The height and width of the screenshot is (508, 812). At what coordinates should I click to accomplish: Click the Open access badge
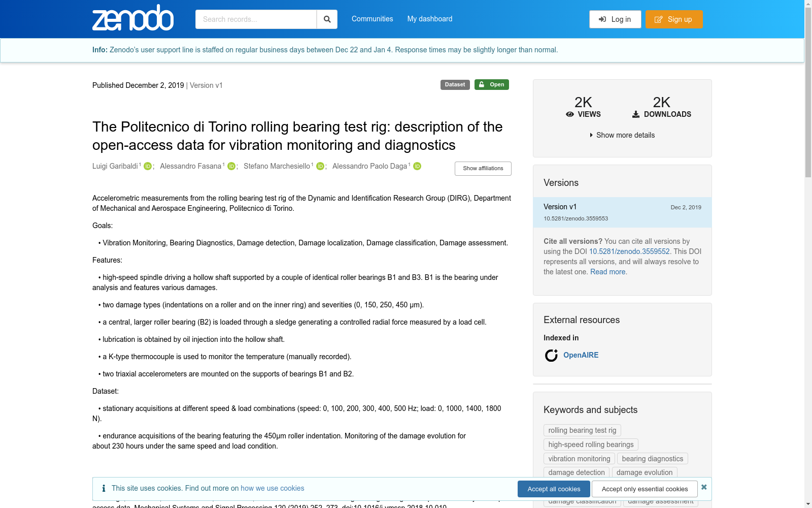pos(491,85)
